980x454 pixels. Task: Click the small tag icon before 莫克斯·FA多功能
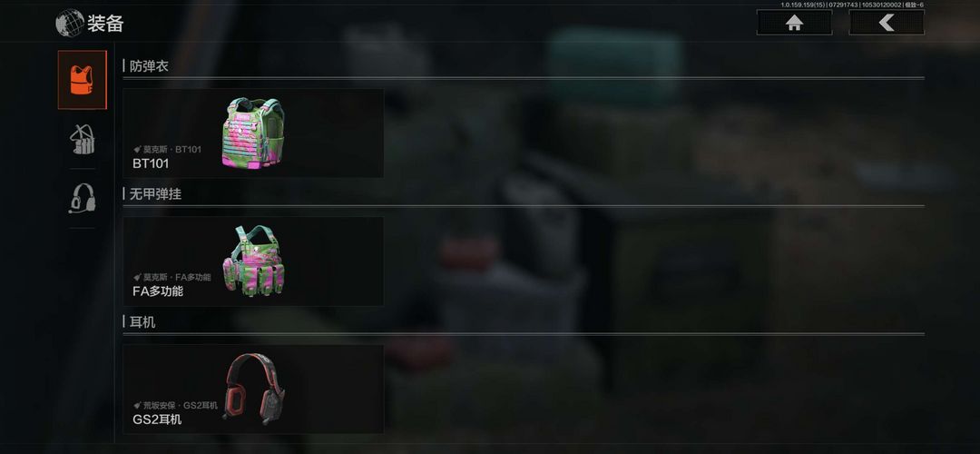pos(138,277)
